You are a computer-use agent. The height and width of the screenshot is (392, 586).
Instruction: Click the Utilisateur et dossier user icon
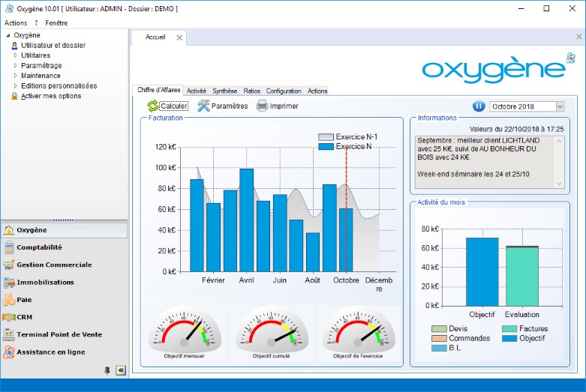click(x=14, y=46)
